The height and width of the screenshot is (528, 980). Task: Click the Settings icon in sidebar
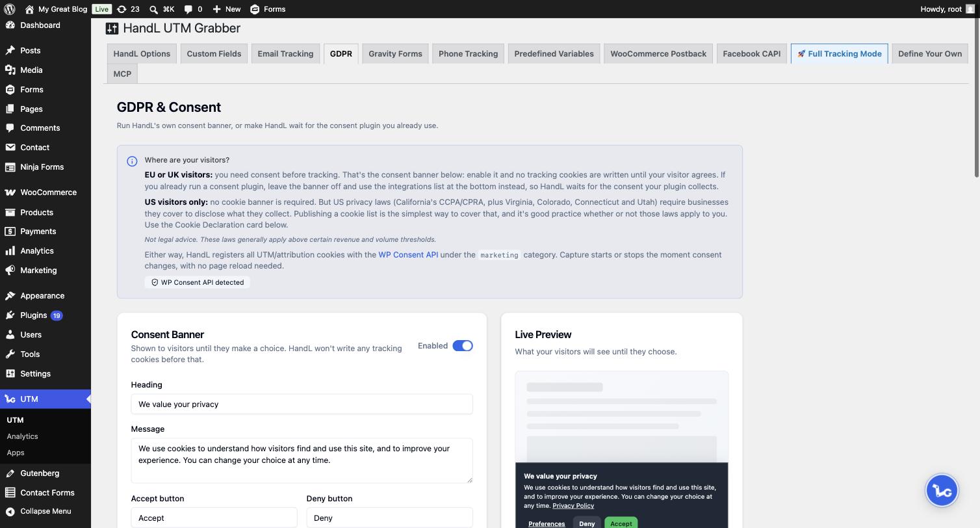[10, 374]
